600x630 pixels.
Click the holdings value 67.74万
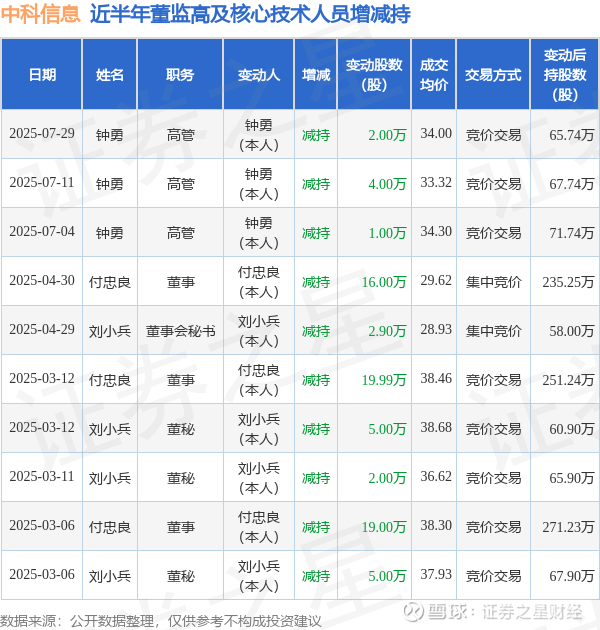click(571, 184)
